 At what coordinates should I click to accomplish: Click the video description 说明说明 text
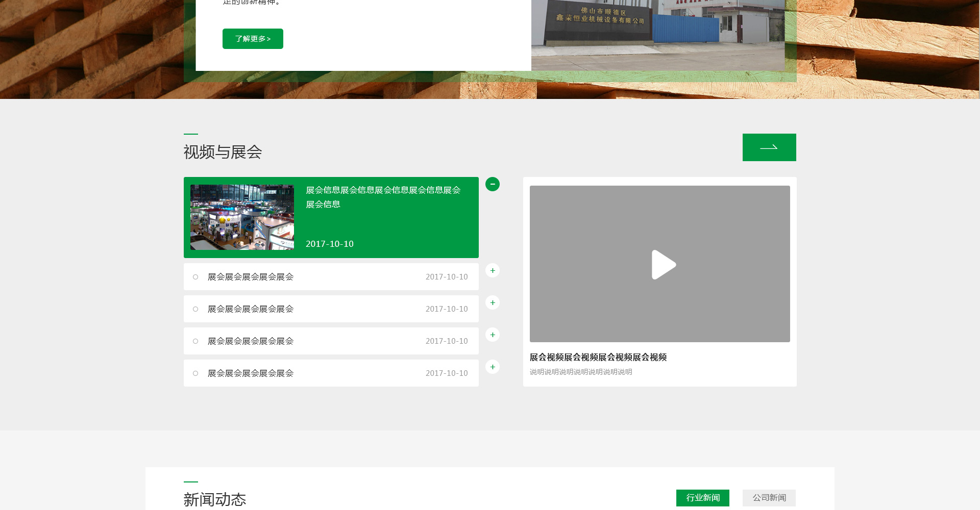(x=580, y=372)
